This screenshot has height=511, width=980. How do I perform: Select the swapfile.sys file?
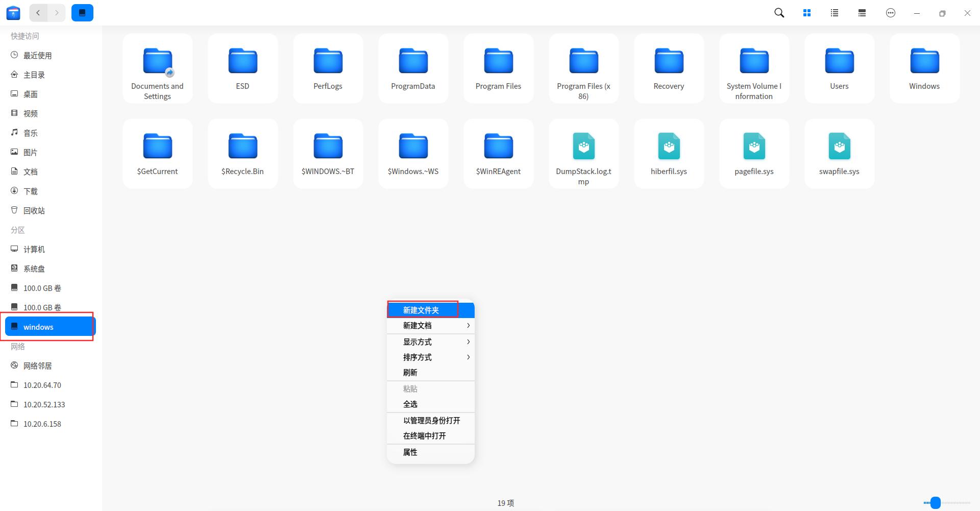coord(839,154)
